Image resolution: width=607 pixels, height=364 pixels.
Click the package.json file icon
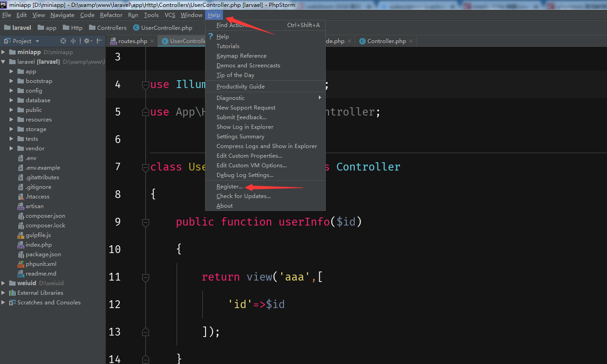pos(21,254)
